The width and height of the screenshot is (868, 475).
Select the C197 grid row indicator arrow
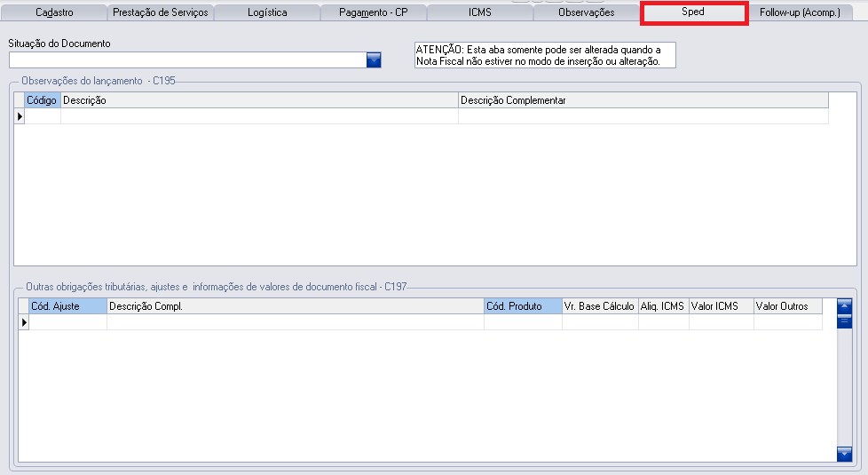pyautogui.click(x=24, y=322)
